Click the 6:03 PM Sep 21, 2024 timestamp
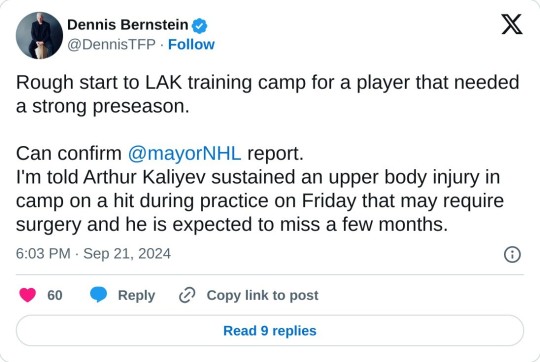Image resolution: width=540 pixels, height=362 pixels. click(93, 254)
